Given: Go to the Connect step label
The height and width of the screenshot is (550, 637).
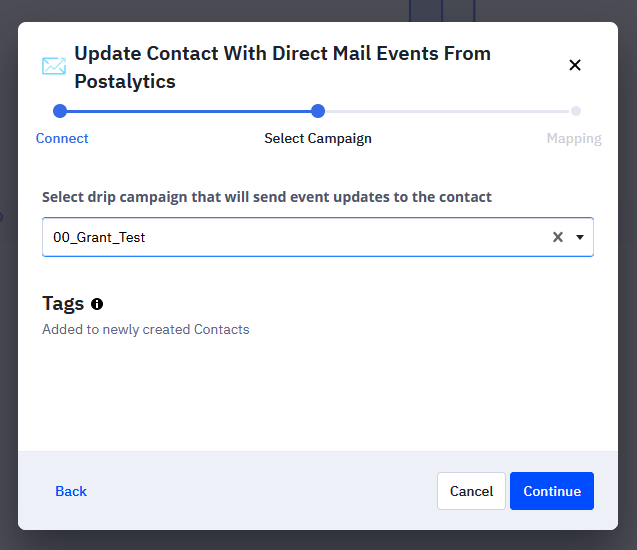Looking at the screenshot, I should (62, 139).
